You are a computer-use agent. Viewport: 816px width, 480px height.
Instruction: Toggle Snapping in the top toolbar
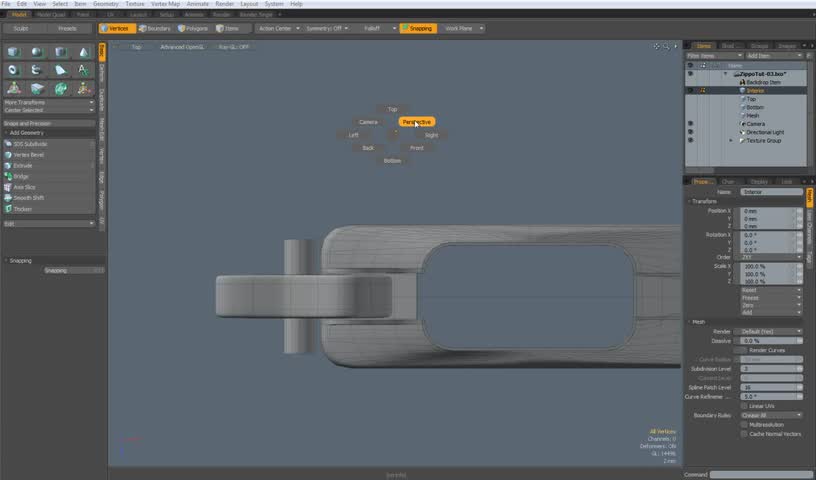point(418,28)
